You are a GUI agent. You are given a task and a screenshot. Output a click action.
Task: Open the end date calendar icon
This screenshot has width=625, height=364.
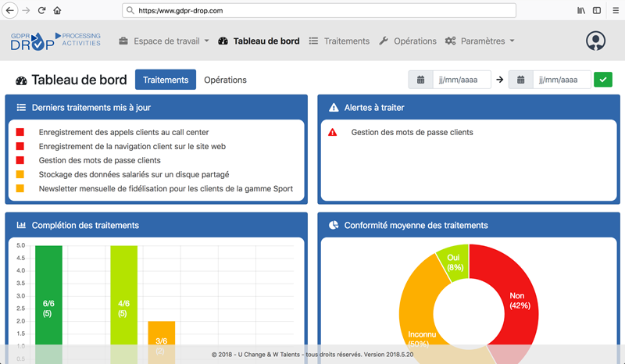click(x=520, y=80)
